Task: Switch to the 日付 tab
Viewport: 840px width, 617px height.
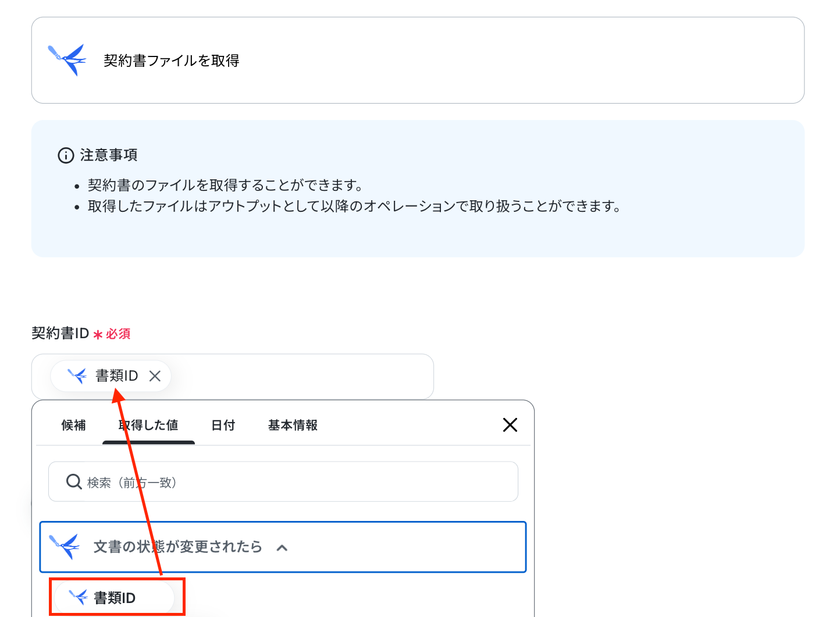Action: point(223,425)
